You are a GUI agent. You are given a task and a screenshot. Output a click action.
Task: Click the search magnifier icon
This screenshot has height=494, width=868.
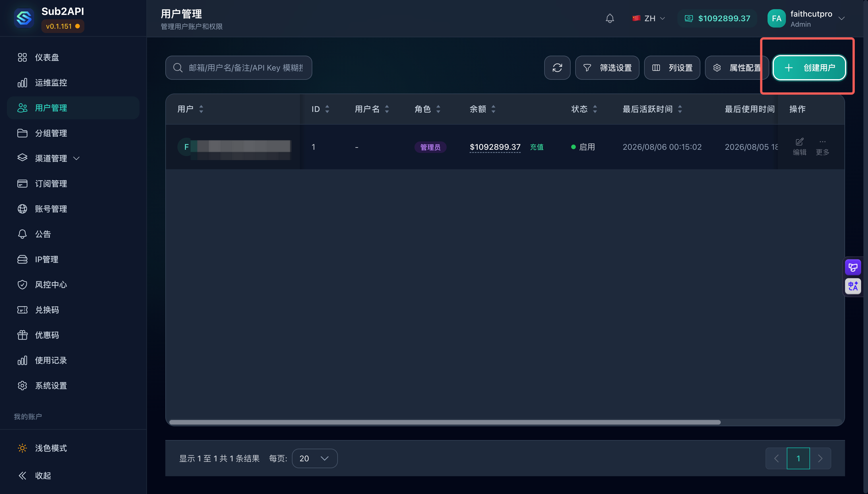[178, 68]
